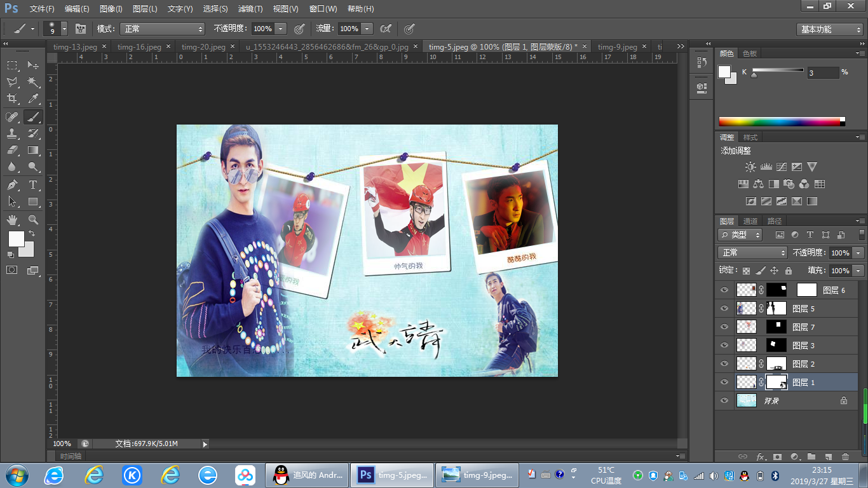Hide layer 图层 3 with eye icon
868x488 pixels.
point(724,345)
